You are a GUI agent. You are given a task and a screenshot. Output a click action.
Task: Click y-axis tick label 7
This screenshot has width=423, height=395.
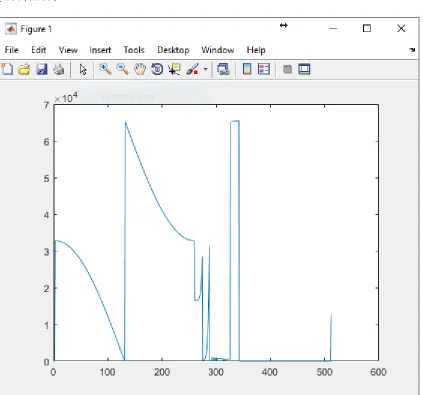(46, 106)
